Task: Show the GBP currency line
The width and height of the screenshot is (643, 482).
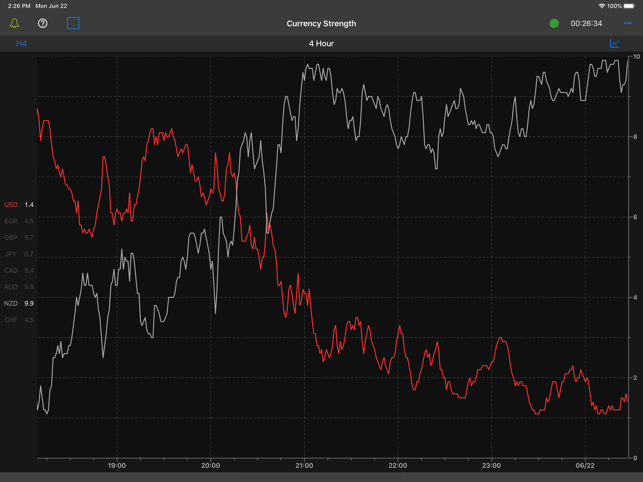Action: coord(18,238)
